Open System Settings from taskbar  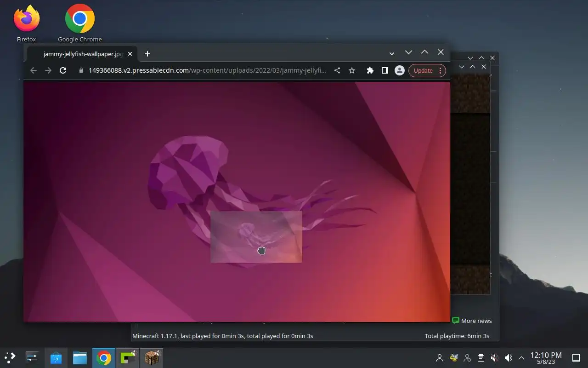pos(32,357)
